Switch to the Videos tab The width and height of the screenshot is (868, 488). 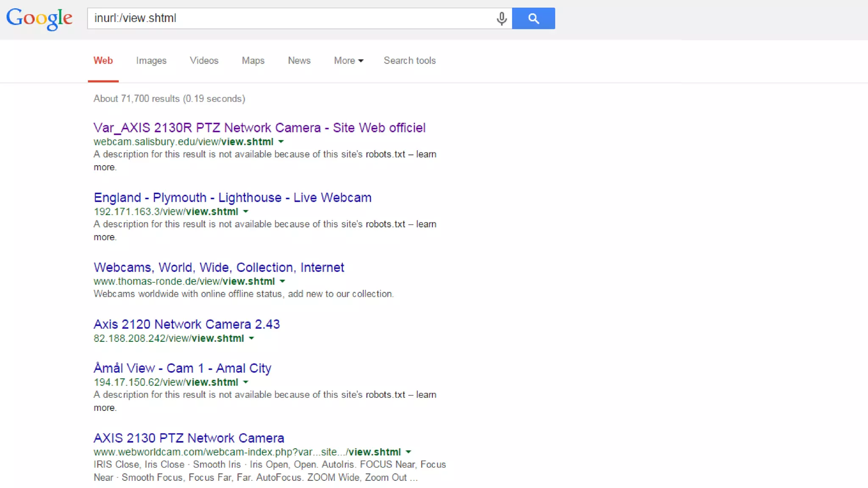[204, 61]
